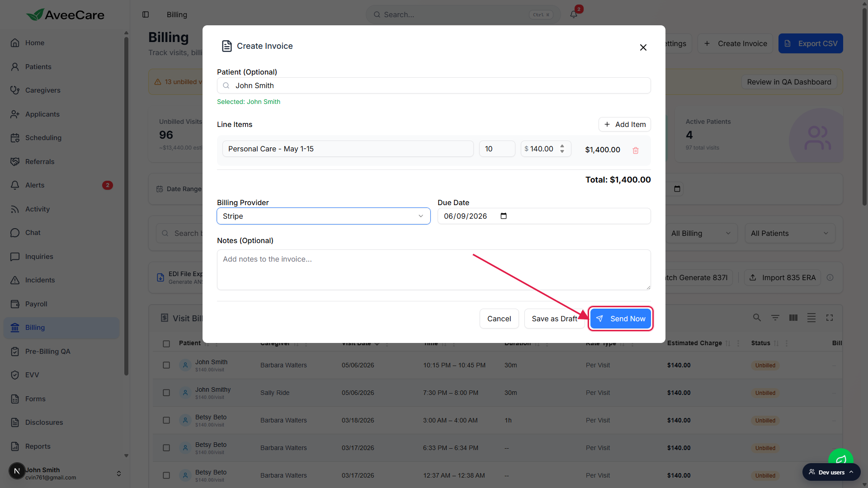868x488 pixels.
Task: Increase the unit price stepper arrow
Action: [x=562, y=146]
